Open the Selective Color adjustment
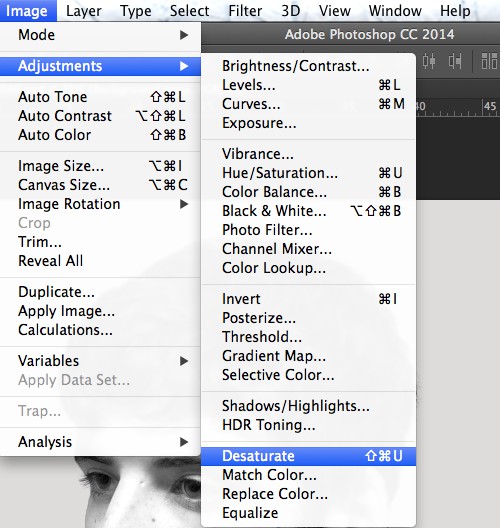 (x=308, y=375)
